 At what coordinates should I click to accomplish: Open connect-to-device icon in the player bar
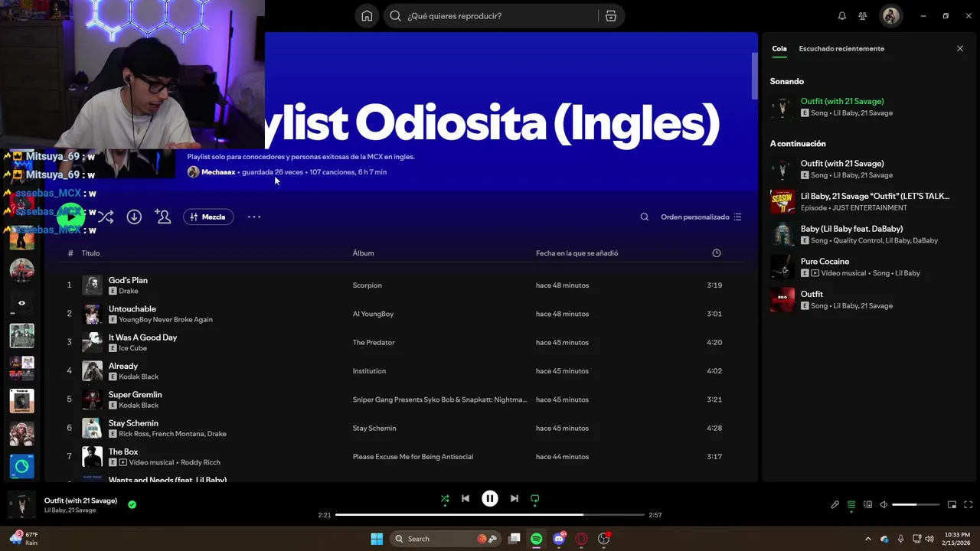click(867, 505)
